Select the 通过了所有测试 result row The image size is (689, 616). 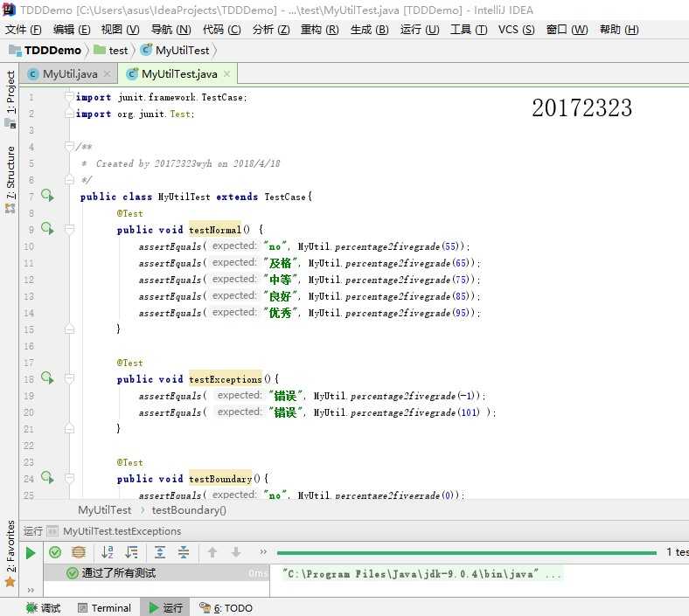[157, 573]
